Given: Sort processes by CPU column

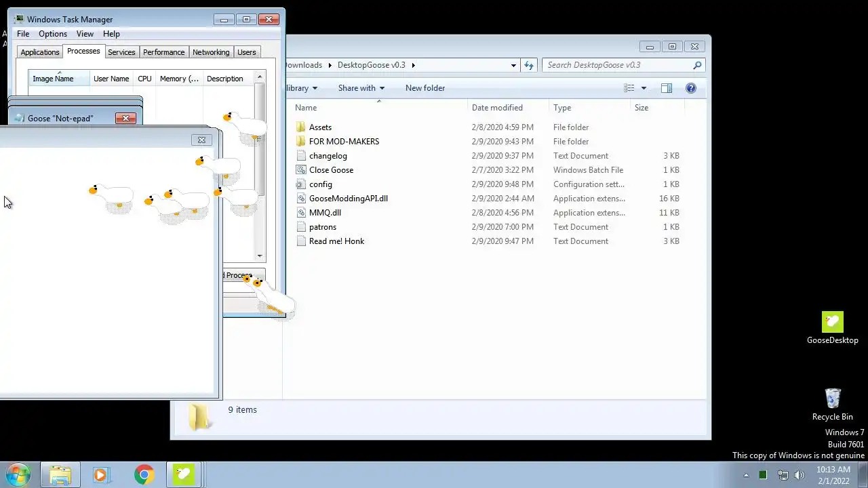Looking at the screenshot, I should click(144, 79).
